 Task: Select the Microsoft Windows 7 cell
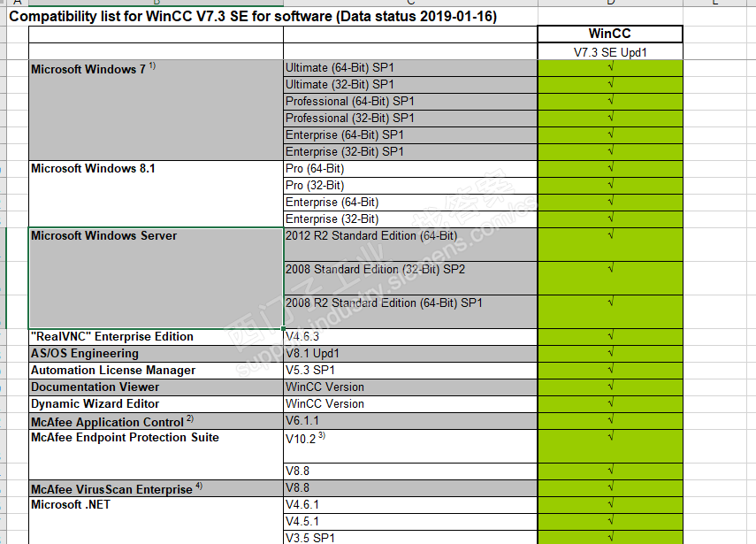point(156,110)
